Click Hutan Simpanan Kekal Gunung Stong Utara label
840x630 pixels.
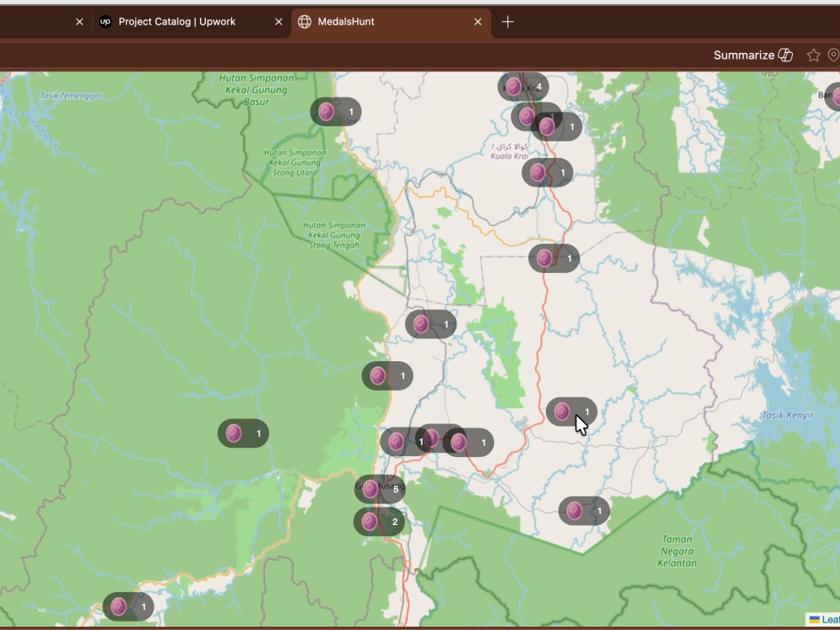pyautogui.click(x=295, y=162)
